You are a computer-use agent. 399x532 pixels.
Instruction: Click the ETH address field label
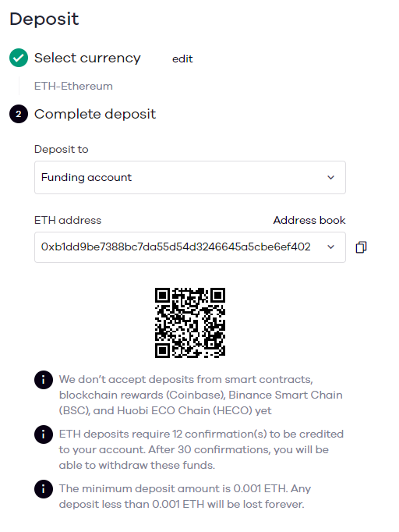[x=68, y=220]
